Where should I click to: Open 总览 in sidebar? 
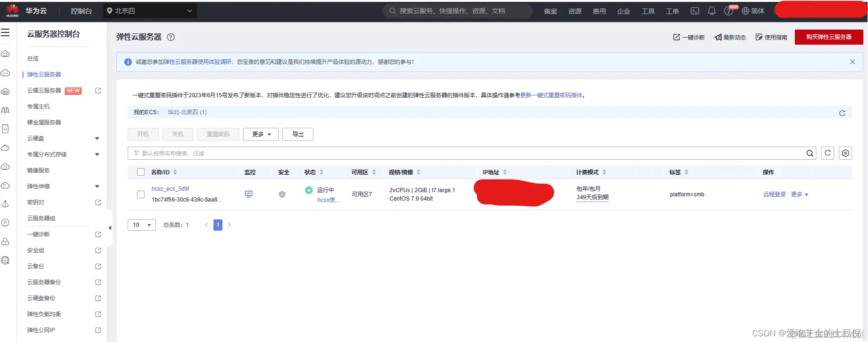33,59
